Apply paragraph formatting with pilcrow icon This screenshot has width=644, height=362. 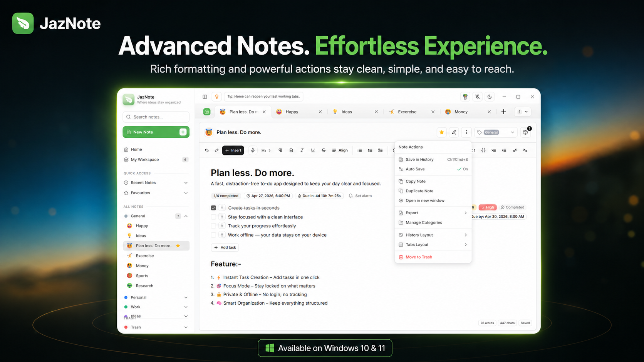click(280, 150)
